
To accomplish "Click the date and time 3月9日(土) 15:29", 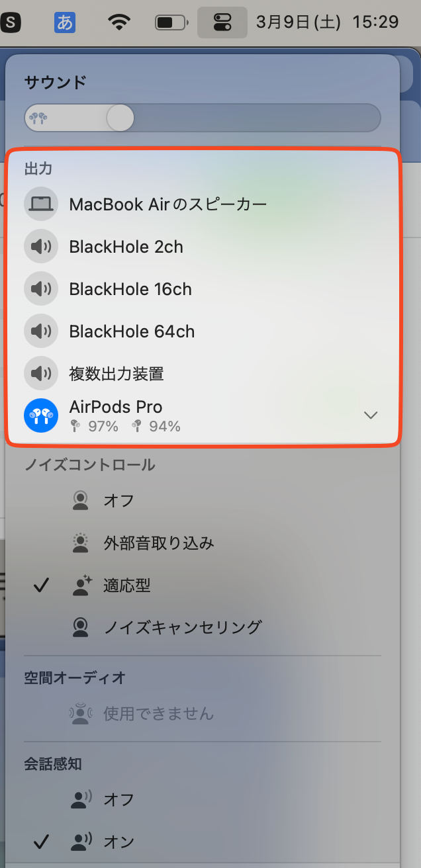I will [x=327, y=22].
